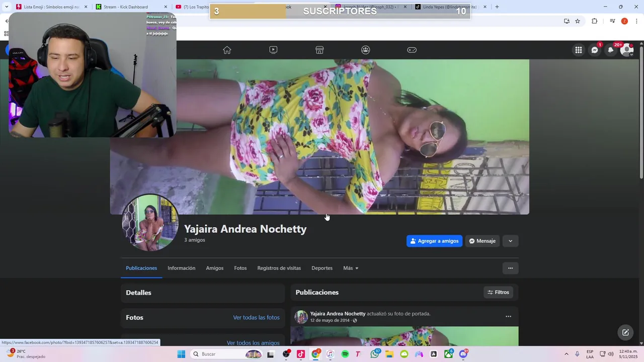Open File Explorer from the taskbar

click(389, 354)
